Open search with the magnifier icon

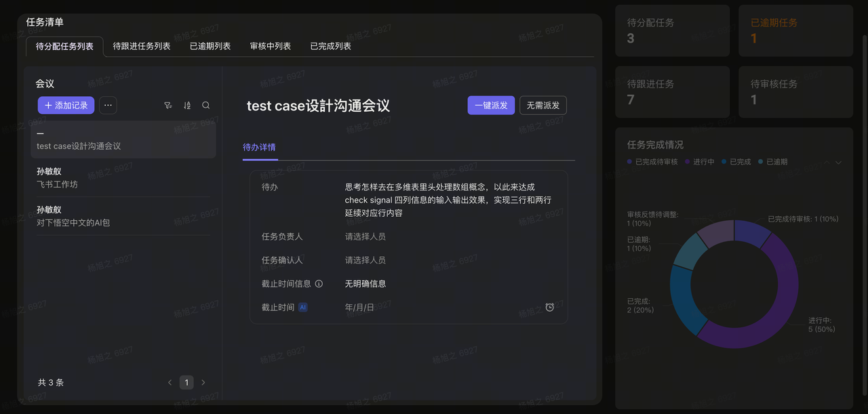[206, 106]
